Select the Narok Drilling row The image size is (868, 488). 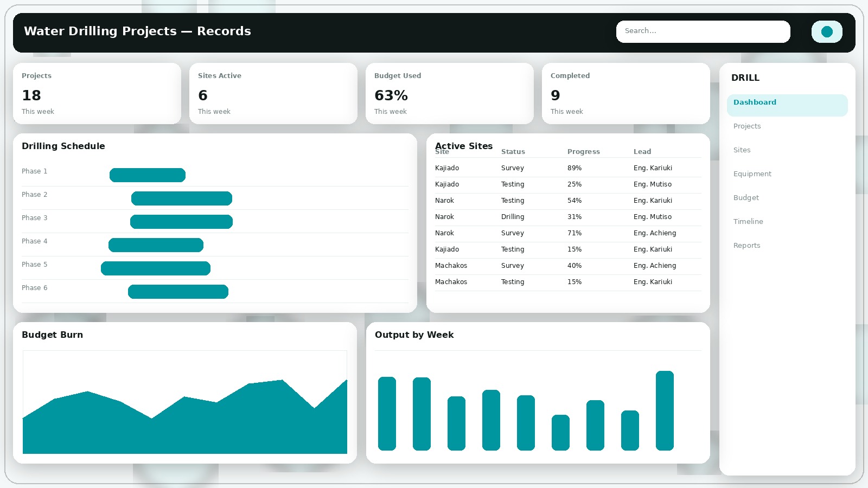click(x=567, y=217)
